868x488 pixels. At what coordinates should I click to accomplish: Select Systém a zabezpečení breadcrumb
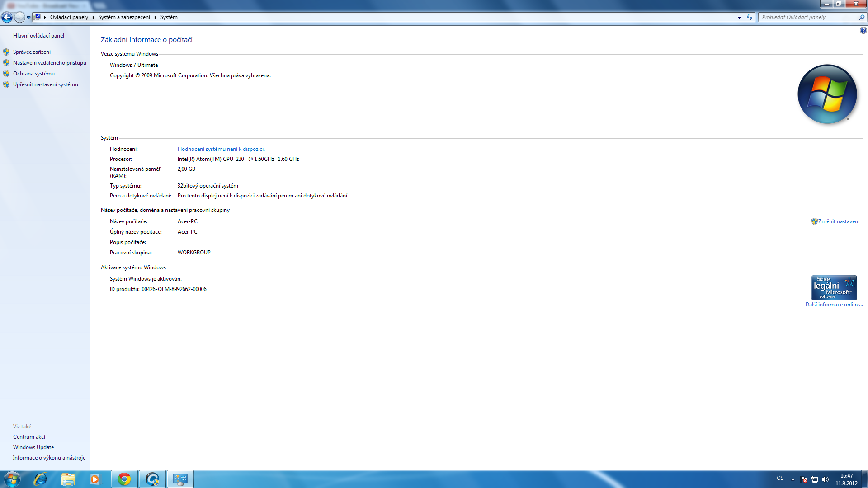(x=124, y=17)
